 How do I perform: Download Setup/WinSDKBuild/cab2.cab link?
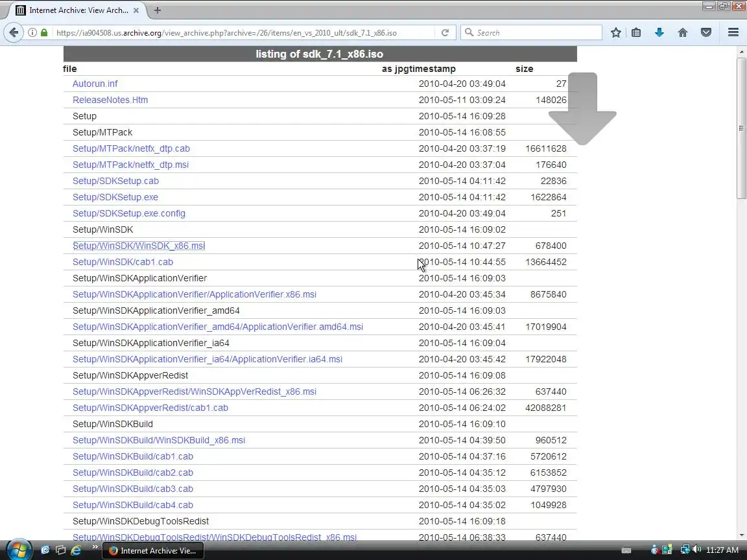pos(133,472)
